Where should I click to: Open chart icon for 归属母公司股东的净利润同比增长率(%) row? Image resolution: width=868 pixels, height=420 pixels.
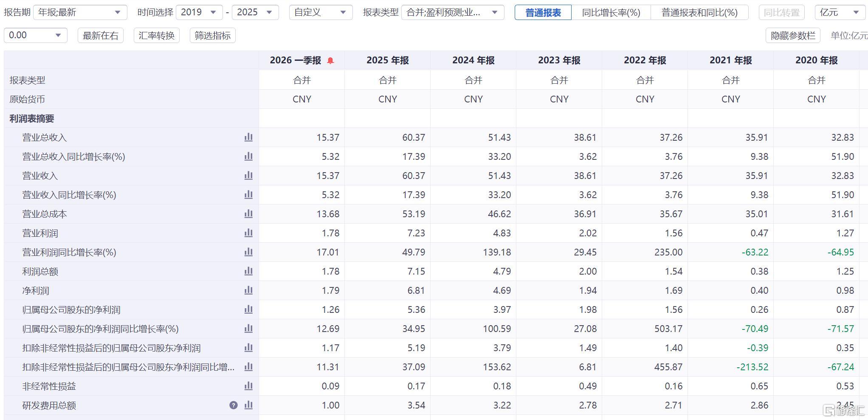tap(248, 329)
